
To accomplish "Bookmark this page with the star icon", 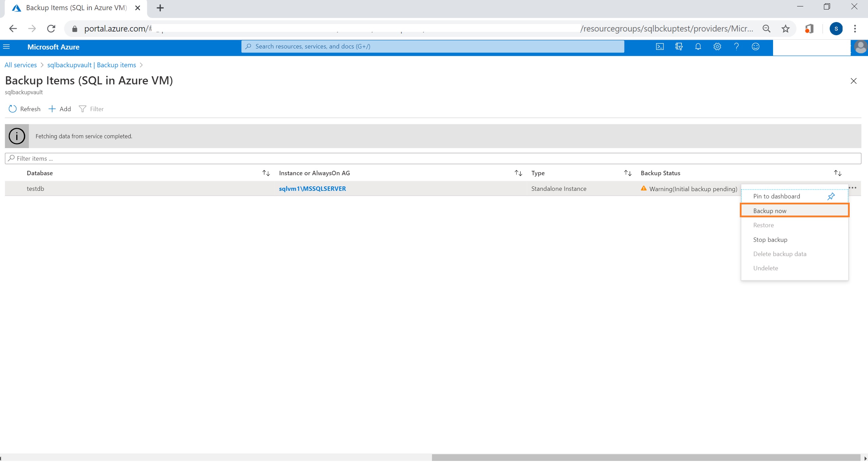I will 785,29.
